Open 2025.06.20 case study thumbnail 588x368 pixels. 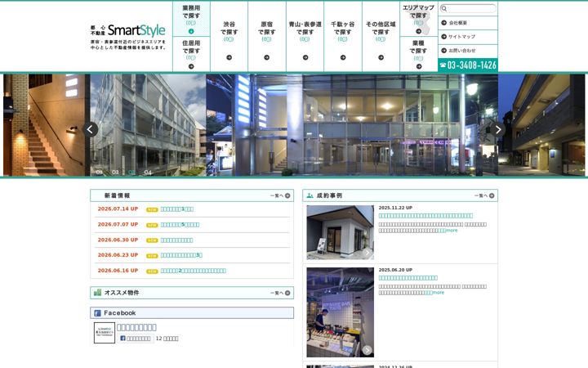340,312
